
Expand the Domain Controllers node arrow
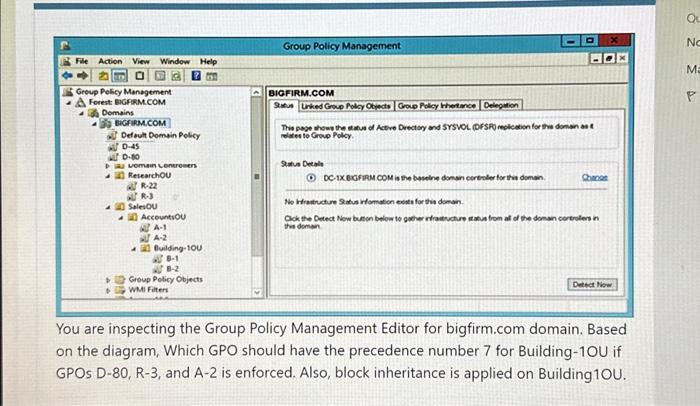point(108,166)
